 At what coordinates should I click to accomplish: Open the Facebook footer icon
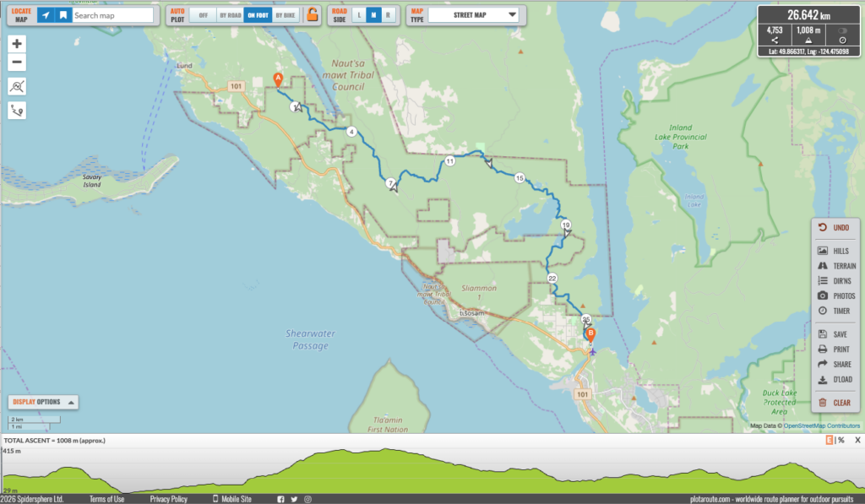point(280,499)
